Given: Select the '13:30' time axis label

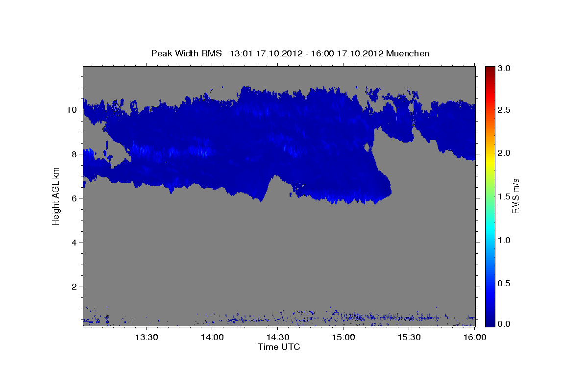Looking at the screenshot, I should coord(147,337).
